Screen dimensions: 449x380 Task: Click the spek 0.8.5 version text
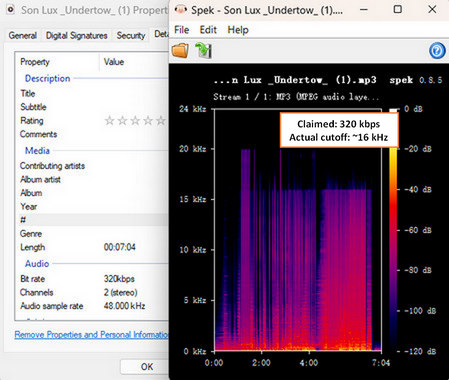416,80
